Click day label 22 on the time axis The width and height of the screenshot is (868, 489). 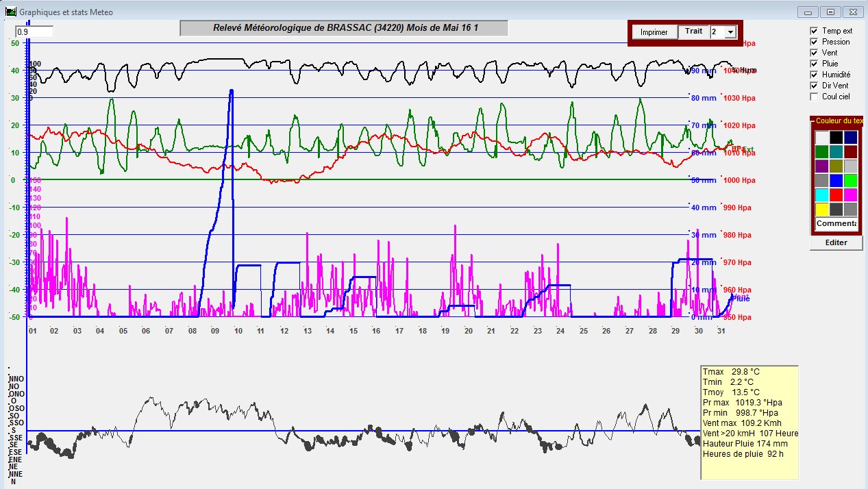(514, 331)
